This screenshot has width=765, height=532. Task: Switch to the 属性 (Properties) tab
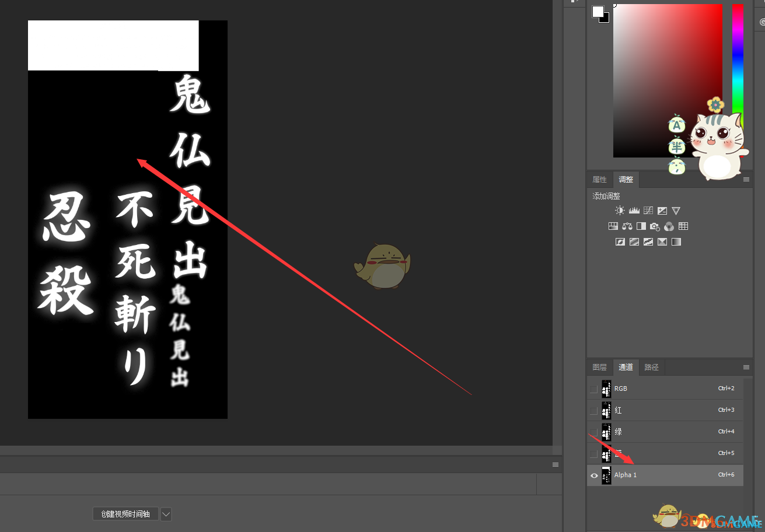coord(599,180)
